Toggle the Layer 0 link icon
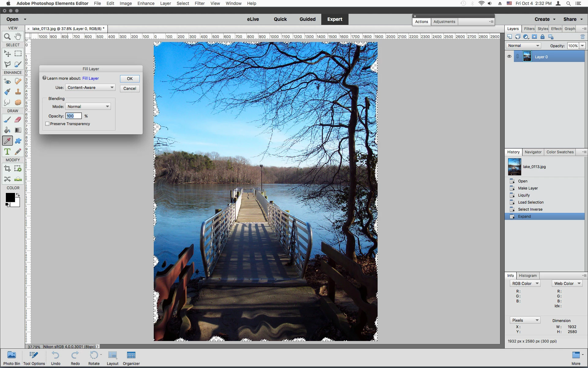This screenshot has height=368, width=588. (x=518, y=57)
